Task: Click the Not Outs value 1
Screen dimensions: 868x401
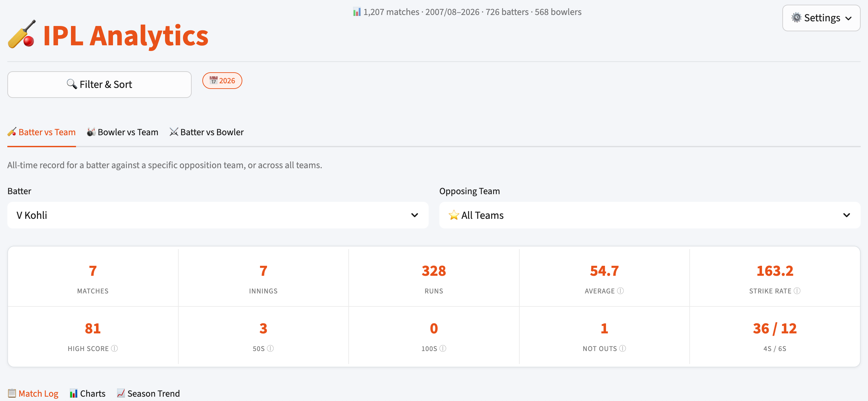Action: (x=604, y=329)
